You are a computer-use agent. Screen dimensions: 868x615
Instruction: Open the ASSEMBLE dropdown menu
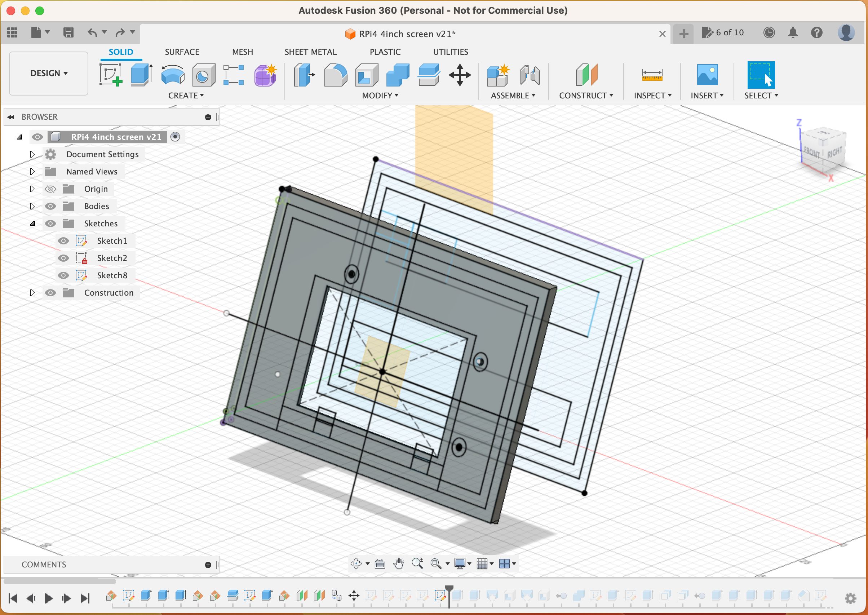513,96
